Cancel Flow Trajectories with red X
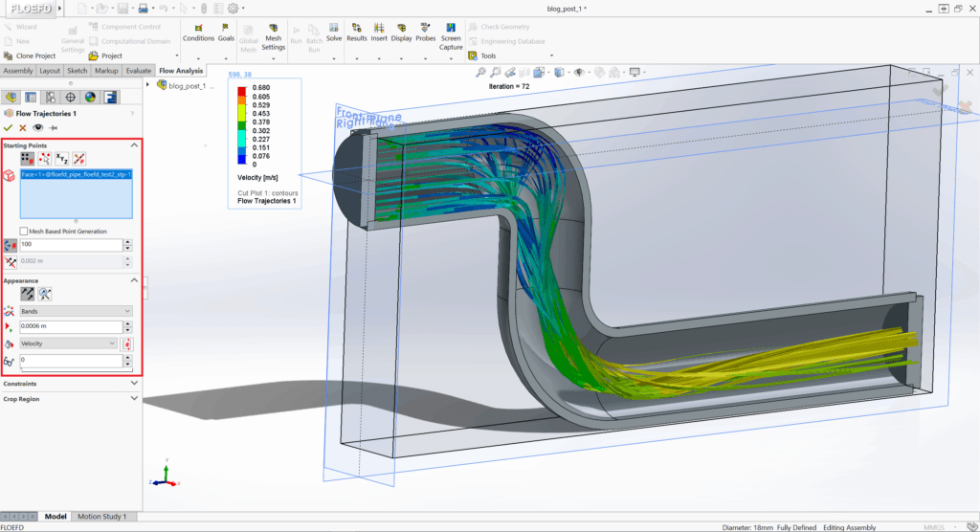 point(23,127)
